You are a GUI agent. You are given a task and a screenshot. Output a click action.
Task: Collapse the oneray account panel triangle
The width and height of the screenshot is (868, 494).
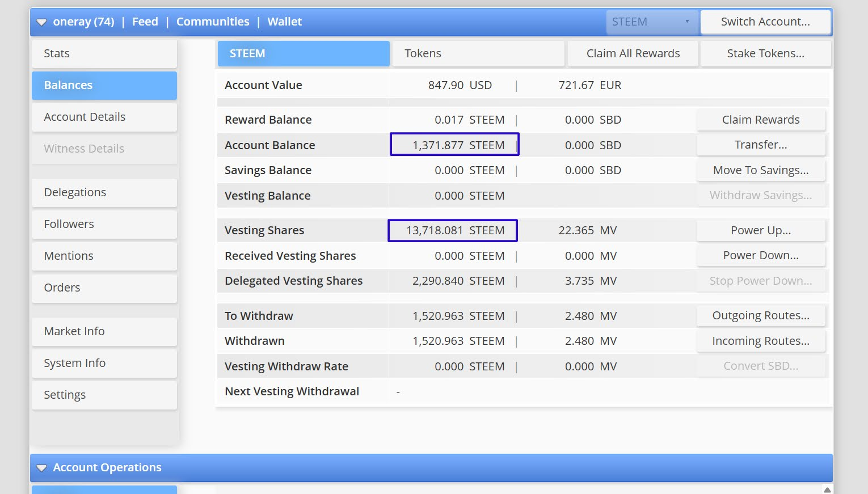click(x=41, y=23)
